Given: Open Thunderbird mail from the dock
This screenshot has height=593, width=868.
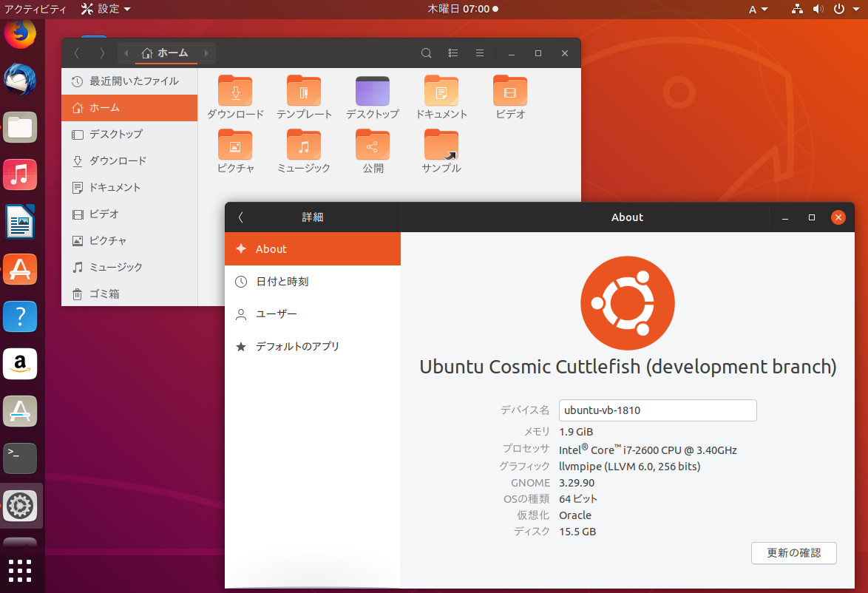Looking at the screenshot, I should coord(20,80).
